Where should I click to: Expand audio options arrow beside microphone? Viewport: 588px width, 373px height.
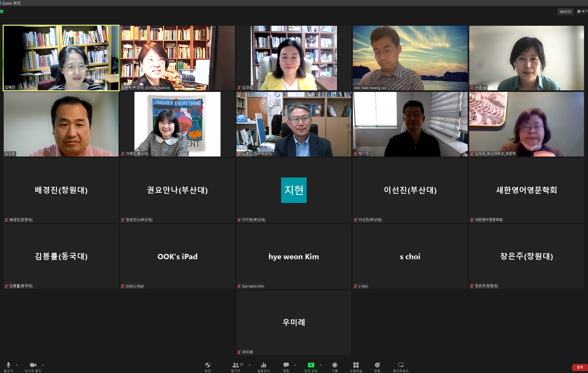coord(17,365)
